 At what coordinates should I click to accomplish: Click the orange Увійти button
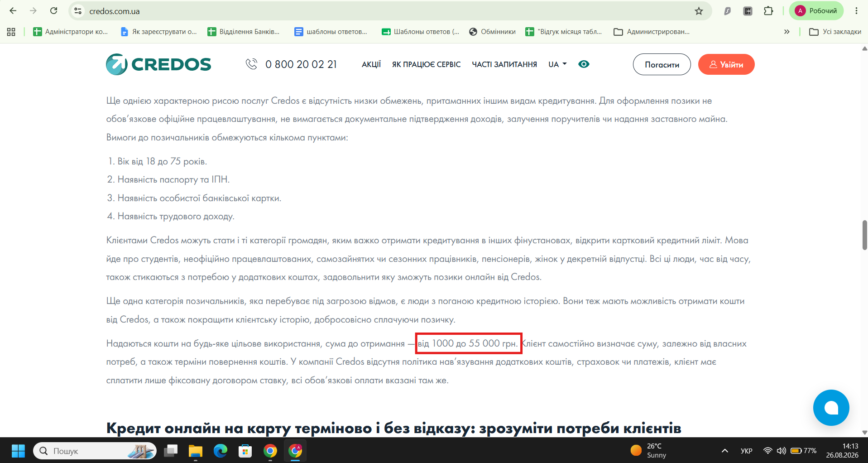[726, 64]
